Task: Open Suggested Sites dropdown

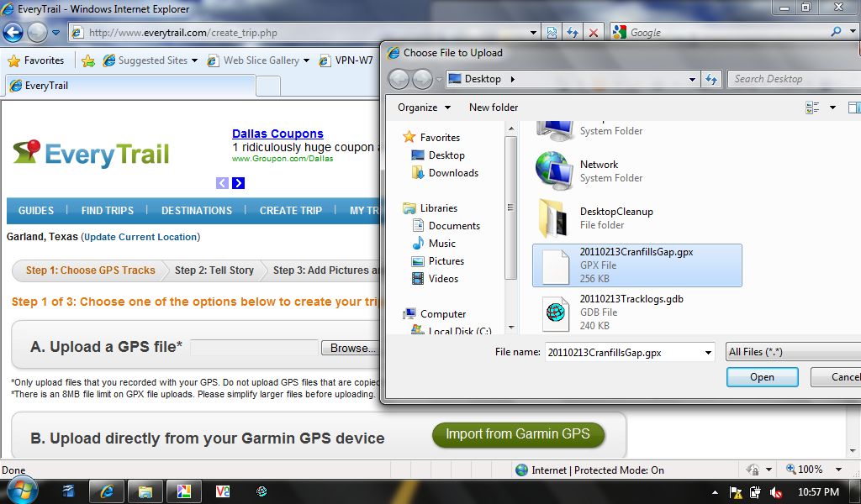Action: coord(150,60)
